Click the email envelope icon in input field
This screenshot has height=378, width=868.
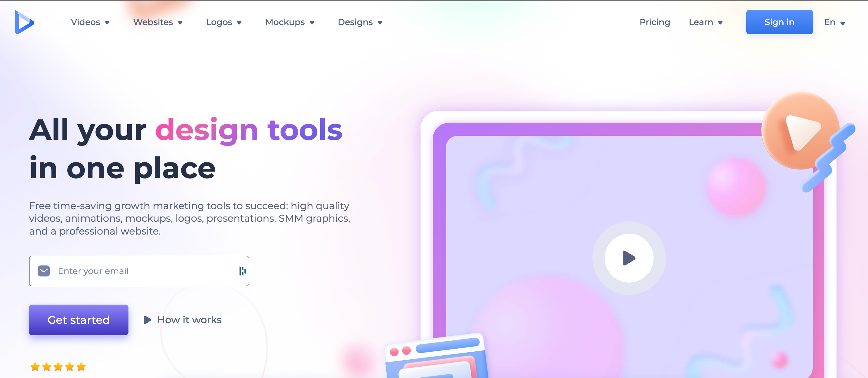tap(44, 271)
